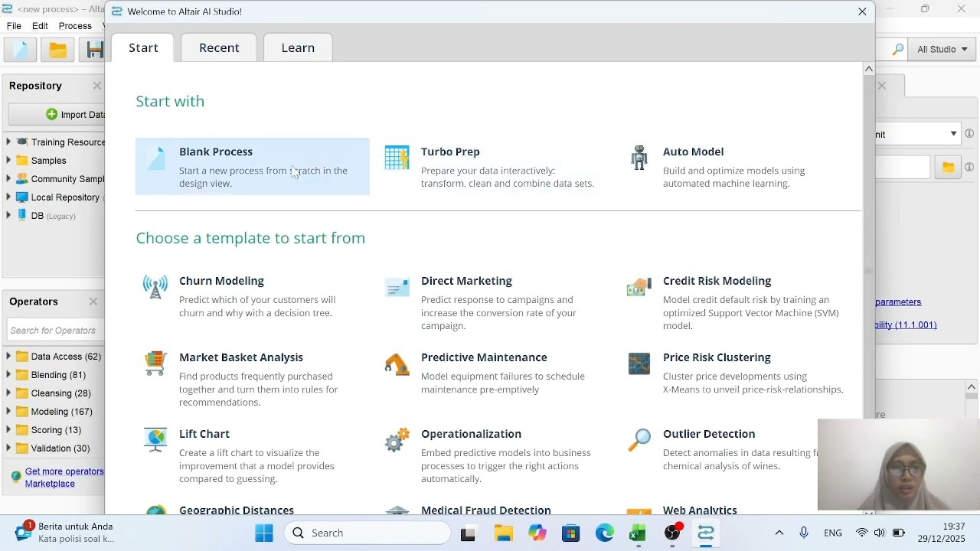The height and width of the screenshot is (551, 980).
Task: Click the Turbo Prep grid icon
Action: [x=397, y=158]
